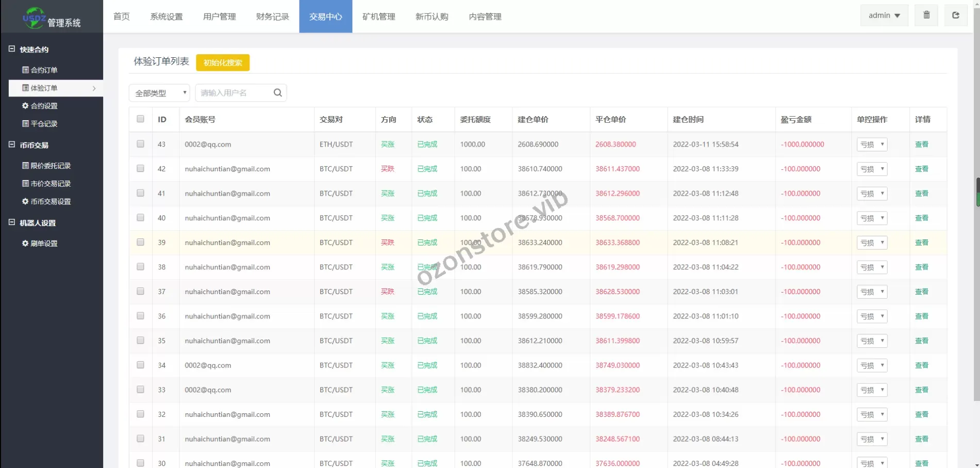Open 币币交易设置 in sidebar
Screen dimensions: 980x468
[46, 202]
